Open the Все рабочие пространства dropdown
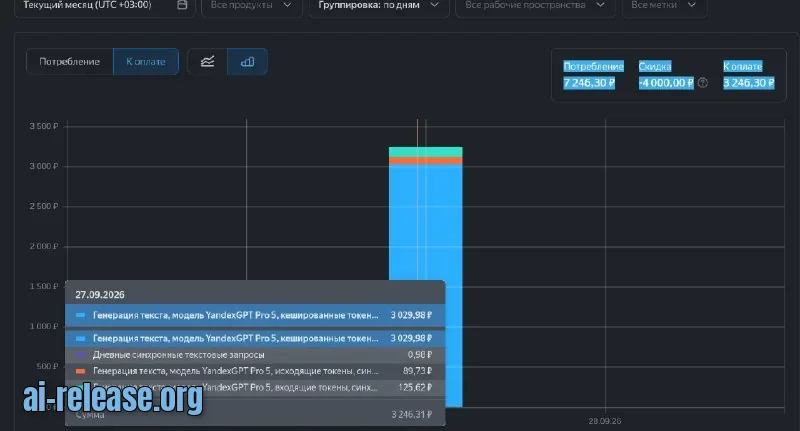This screenshot has width=800, height=431. pyautogui.click(x=535, y=6)
